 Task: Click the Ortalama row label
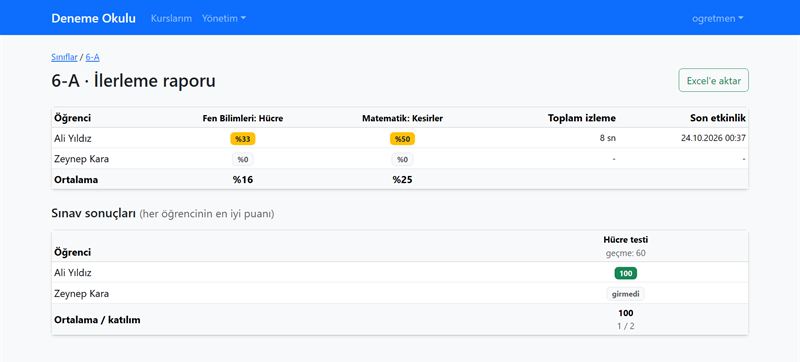[x=76, y=179]
